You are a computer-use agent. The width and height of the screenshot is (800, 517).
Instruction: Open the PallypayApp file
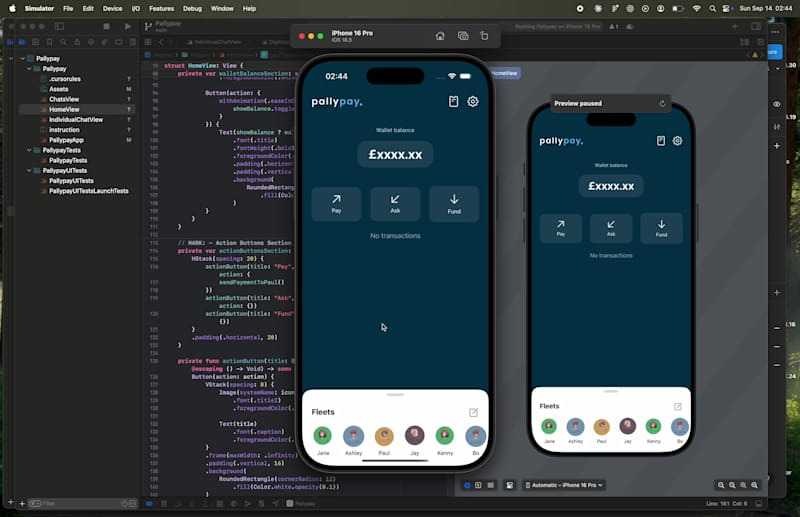click(66, 140)
